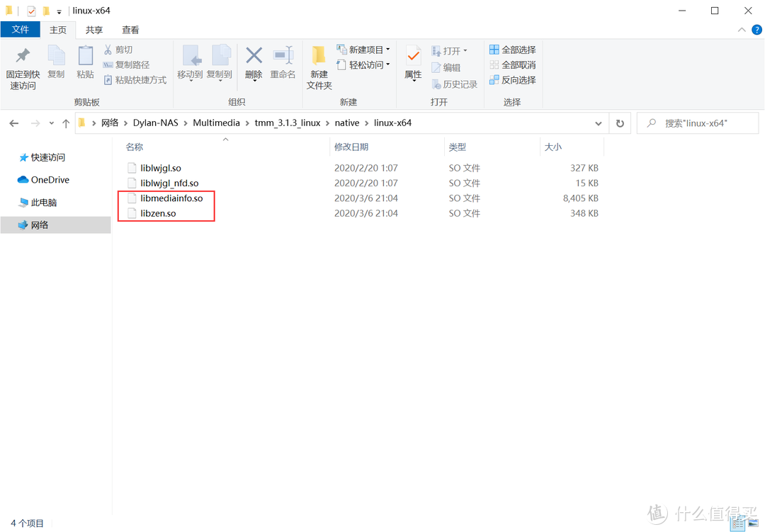Refresh the linux-x64 folder view
Viewport: 765px width, 532px height.
point(620,123)
